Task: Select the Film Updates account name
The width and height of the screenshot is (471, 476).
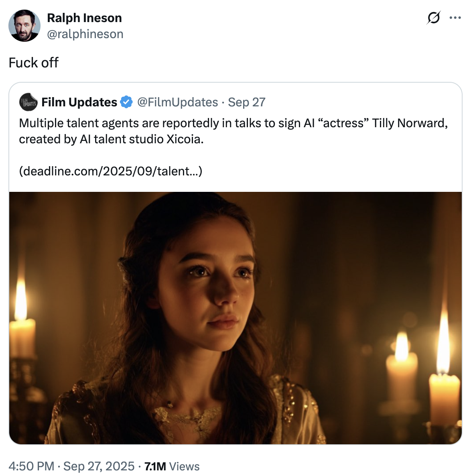Action: (78, 102)
